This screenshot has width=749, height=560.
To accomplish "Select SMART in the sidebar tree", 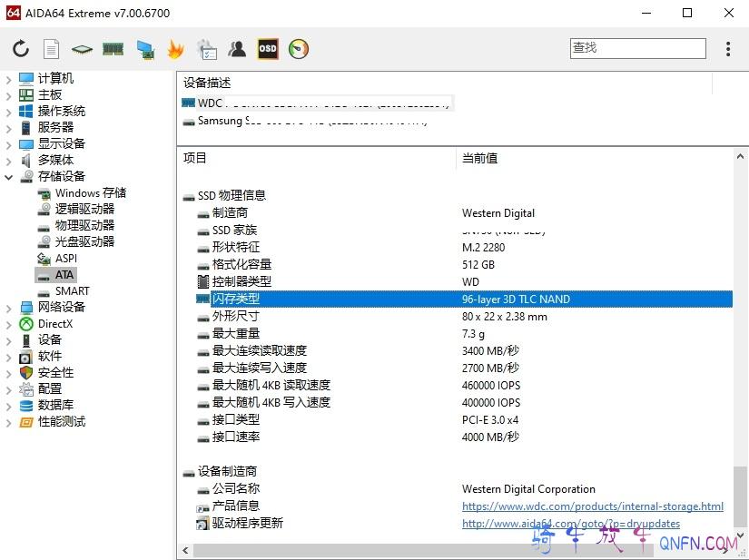I will click(x=72, y=291).
